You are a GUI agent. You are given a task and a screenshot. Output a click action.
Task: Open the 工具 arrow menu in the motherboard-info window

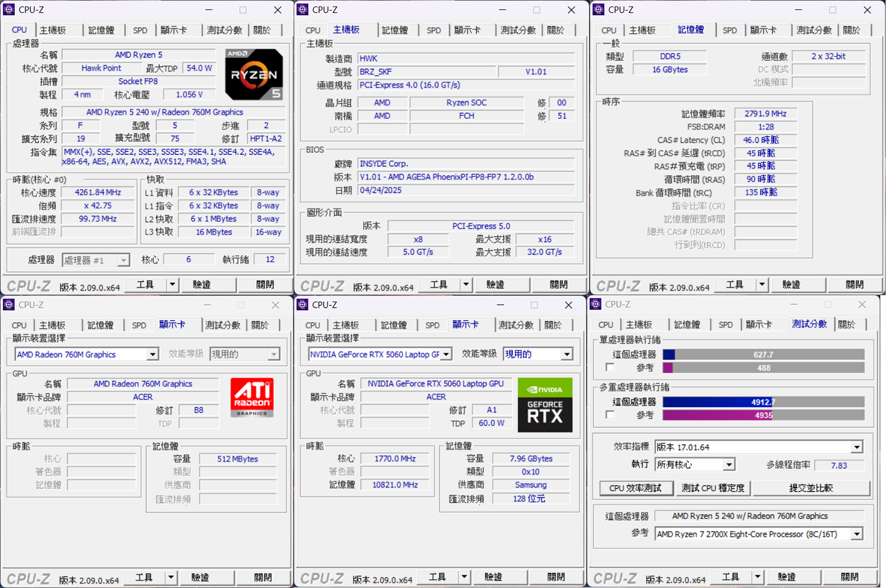click(x=466, y=285)
